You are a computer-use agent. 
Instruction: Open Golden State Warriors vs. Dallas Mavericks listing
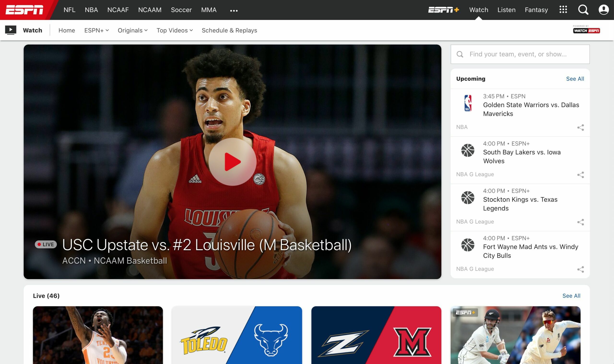click(520, 113)
